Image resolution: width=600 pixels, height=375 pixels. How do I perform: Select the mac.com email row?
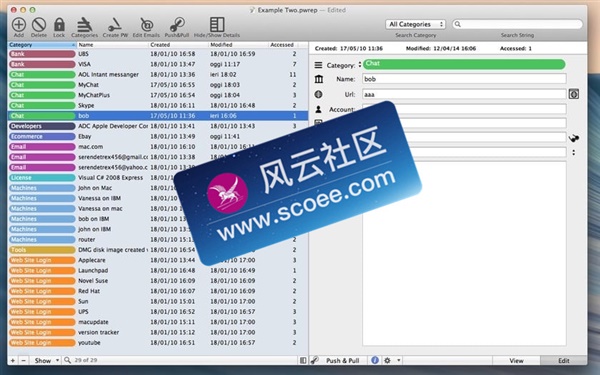pos(158,147)
